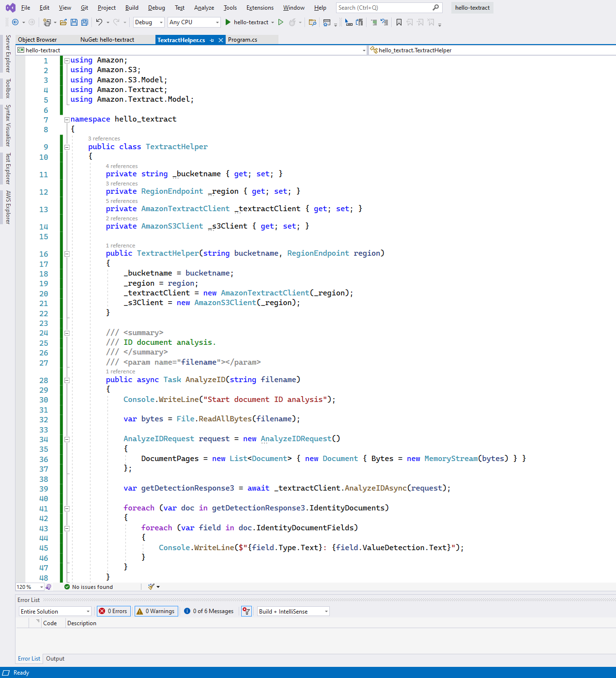Switch to the Object Browser tab
Viewport: 616px width, 678px height.
(x=37, y=40)
